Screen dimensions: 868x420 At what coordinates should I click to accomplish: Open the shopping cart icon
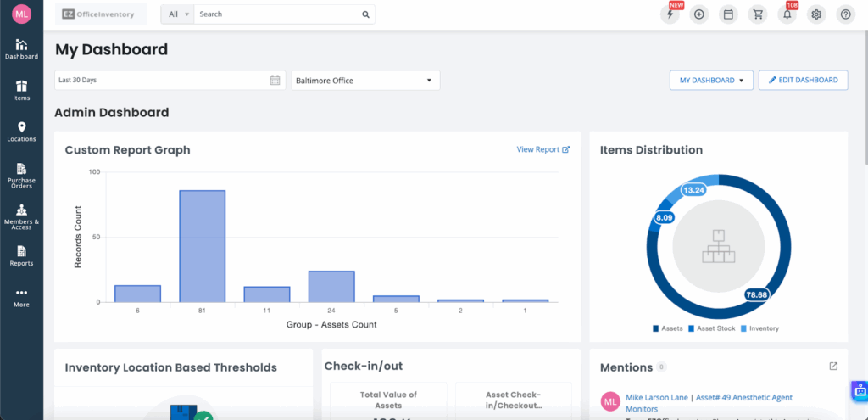point(757,14)
